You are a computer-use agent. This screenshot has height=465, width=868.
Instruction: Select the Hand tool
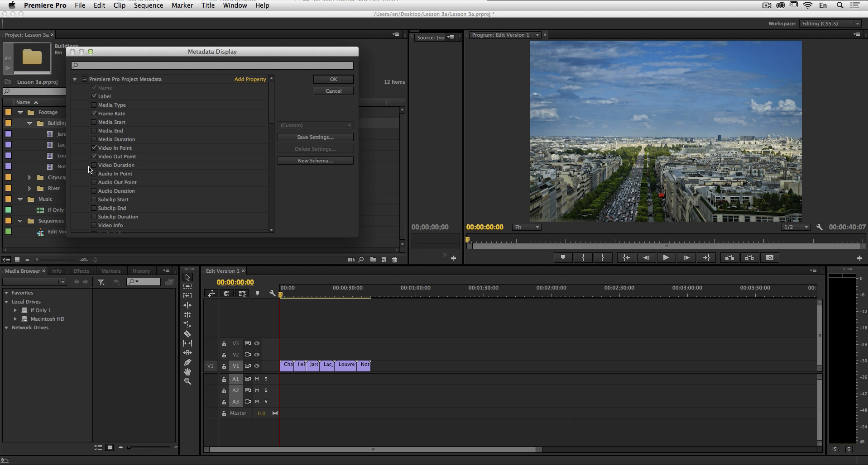187,372
